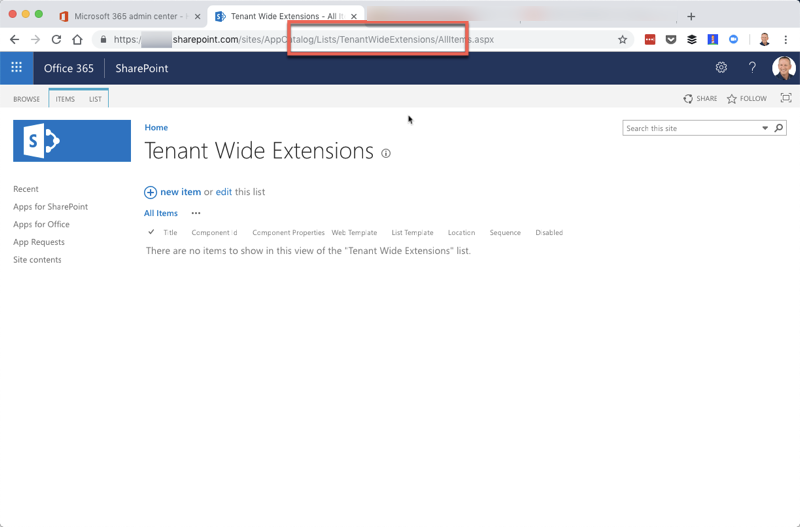Open the BROWSE ribbon tab
800x527 pixels.
tap(27, 99)
